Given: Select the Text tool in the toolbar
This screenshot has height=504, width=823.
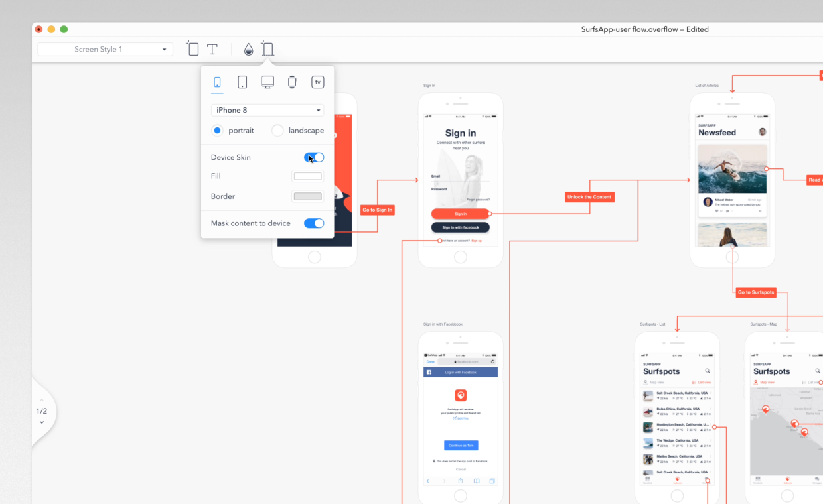Looking at the screenshot, I should (x=212, y=48).
